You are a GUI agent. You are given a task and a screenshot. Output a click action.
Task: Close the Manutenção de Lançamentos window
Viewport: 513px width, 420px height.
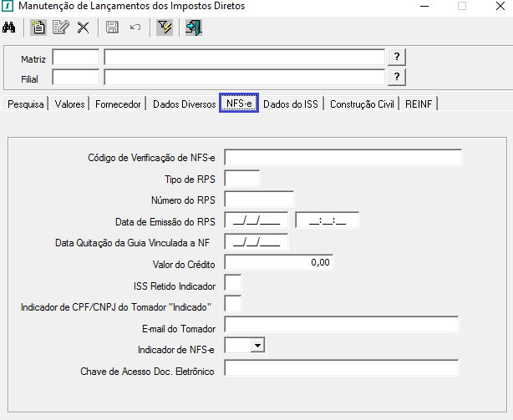click(x=500, y=6)
